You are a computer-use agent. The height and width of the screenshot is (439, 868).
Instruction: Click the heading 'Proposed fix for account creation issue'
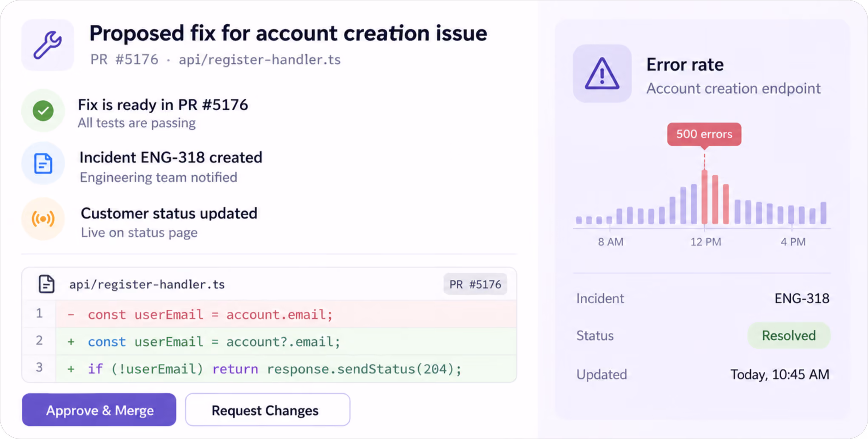tap(288, 34)
